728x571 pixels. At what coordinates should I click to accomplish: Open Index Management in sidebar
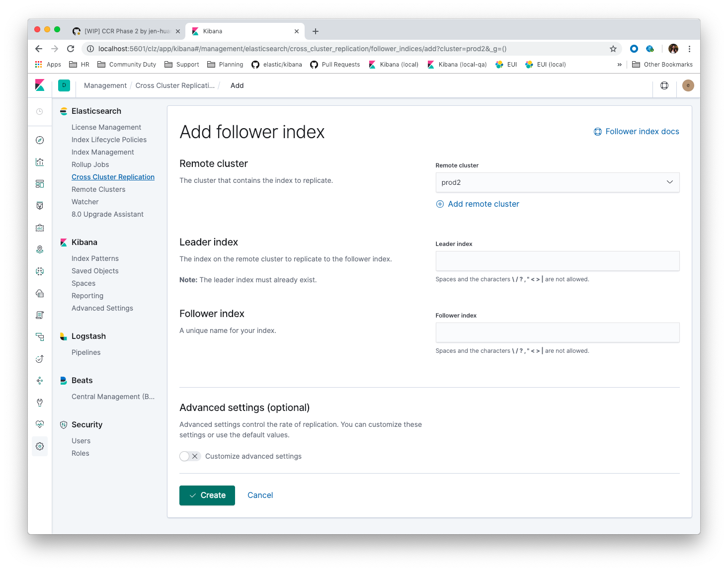click(x=103, y=152)
